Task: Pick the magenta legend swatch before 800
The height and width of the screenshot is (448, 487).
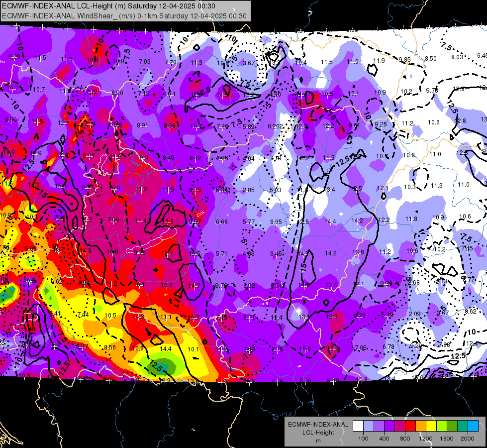Action: point(400,426)
